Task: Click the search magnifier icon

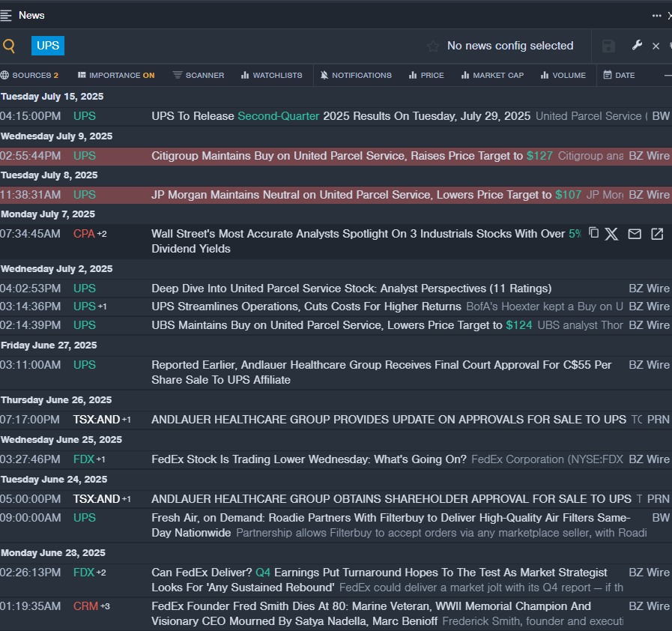Action: click(x=9, y=46)
